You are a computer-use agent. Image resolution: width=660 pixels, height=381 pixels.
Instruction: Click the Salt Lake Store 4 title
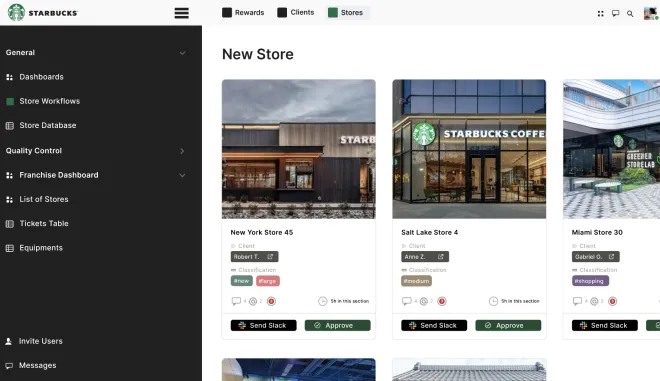429,232
